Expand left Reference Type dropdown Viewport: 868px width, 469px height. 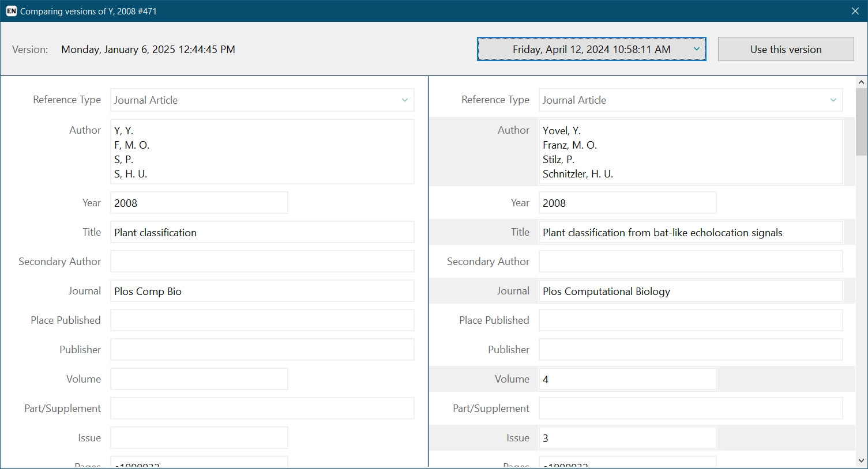coord(262,100)
